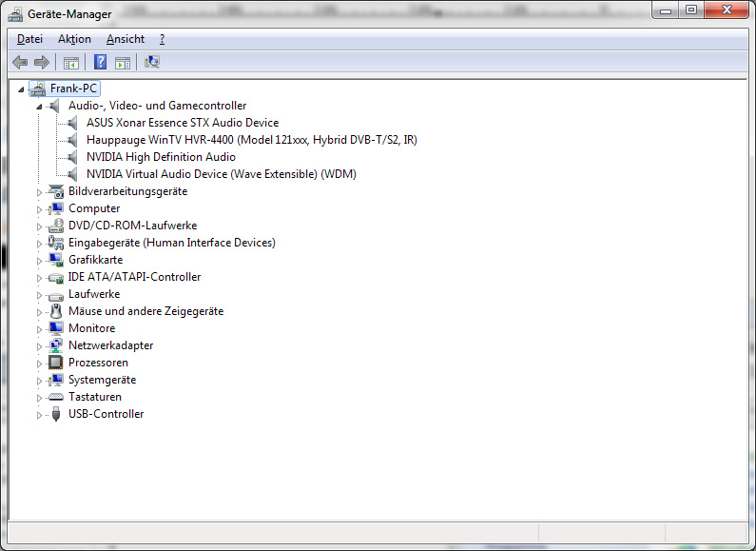The width and height of the screenshot is (756, 551).
Task: Scan for hardware changes icon
Action: pyautogui.click(x=152, y=62)
